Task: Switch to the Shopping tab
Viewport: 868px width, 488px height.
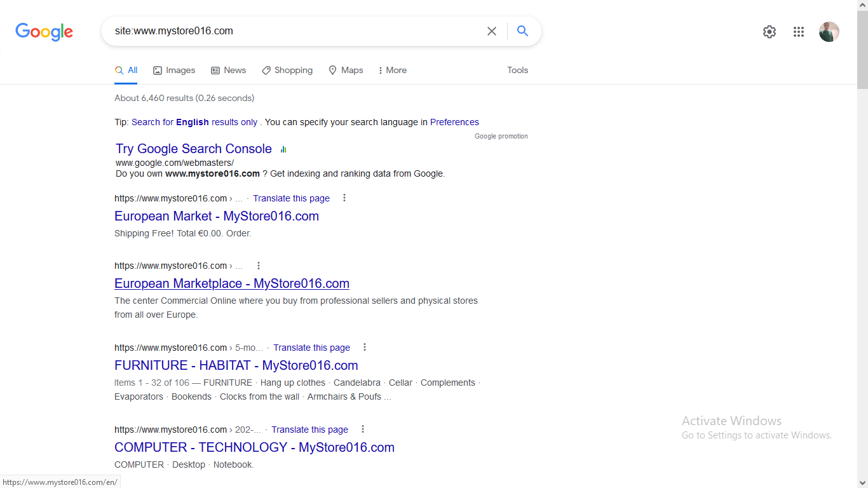Action: 287,70
